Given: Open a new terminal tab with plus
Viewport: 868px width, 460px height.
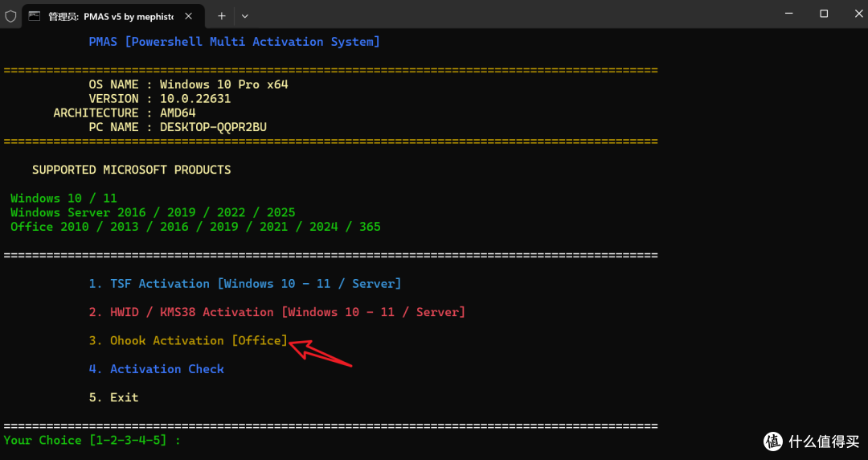Looking at the screenshot, I should [x=222, y=16].
